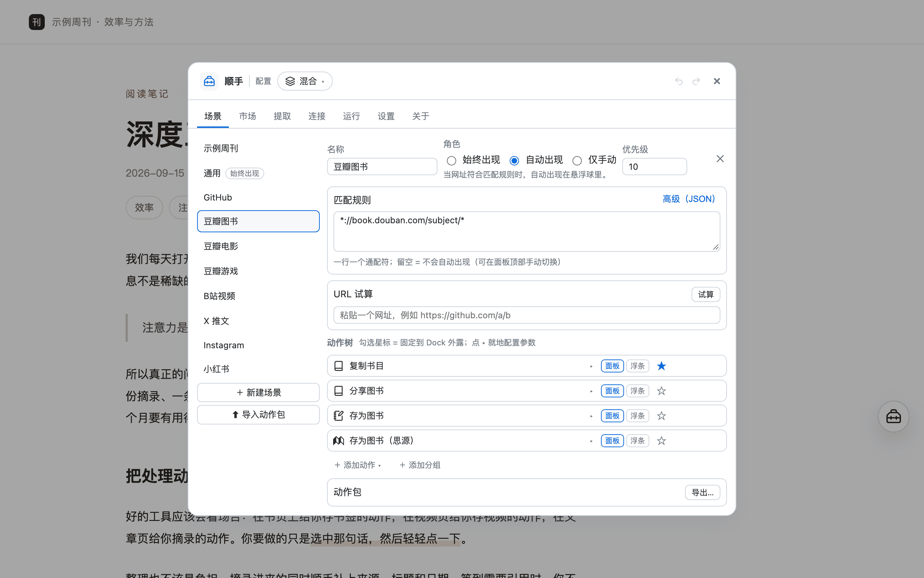The width and height of the screenshot is (924, 578).
Task: Switch to the 关于 tab
Action: point(421,116)
